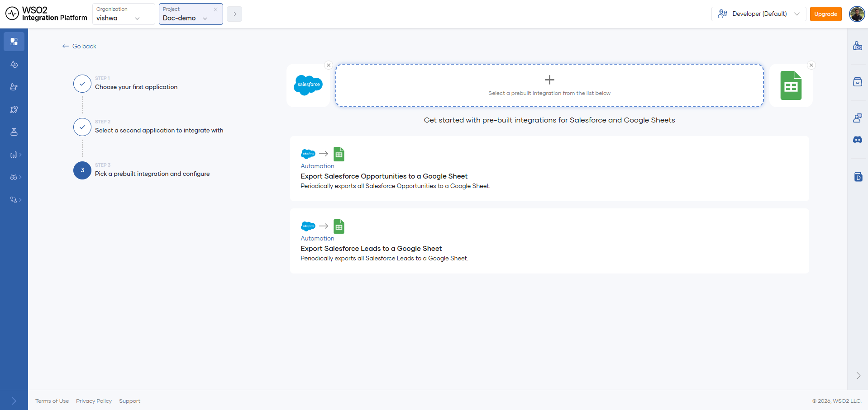868x410 pixels.
Task: Expand the breadcrumb chevron after Project
Action: tap(234, 14)
